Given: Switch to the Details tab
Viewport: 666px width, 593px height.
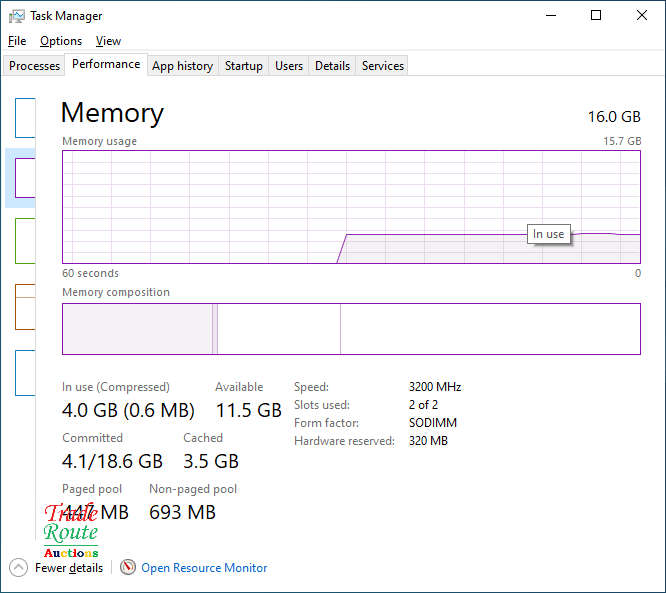Looking at the screenshot, I should [x=332, y=66].
